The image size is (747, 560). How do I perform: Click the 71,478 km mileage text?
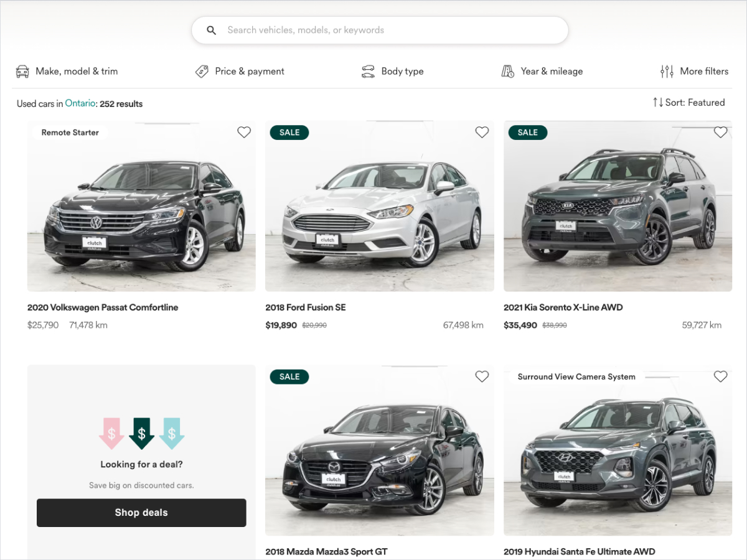tap(88, 325)
